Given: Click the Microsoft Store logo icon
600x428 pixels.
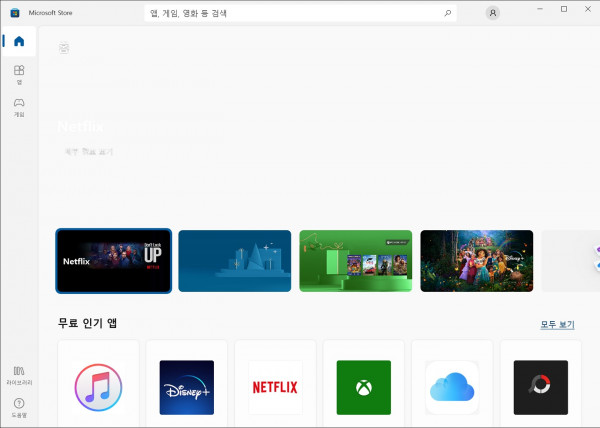Looking at the screenshot, I should point(15,13).
